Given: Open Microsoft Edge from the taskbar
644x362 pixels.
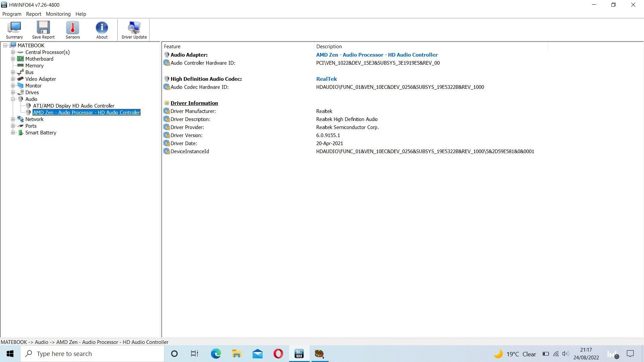Looking at the screenshot, I should click(216, 354).
